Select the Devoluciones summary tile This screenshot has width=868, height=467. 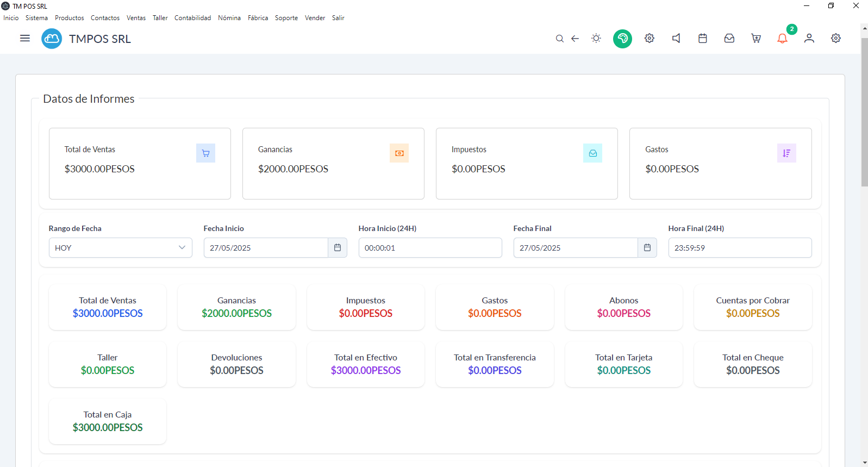236,364
